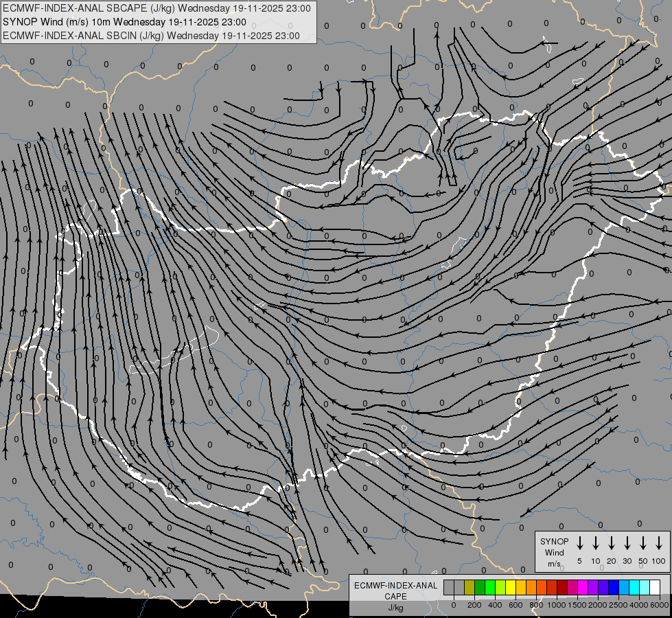Image resolution: width=672 pixels, height=618 pixels.
Task: Click the 30 m/s wind arrow in legend
Action: [x=627, y=543]
